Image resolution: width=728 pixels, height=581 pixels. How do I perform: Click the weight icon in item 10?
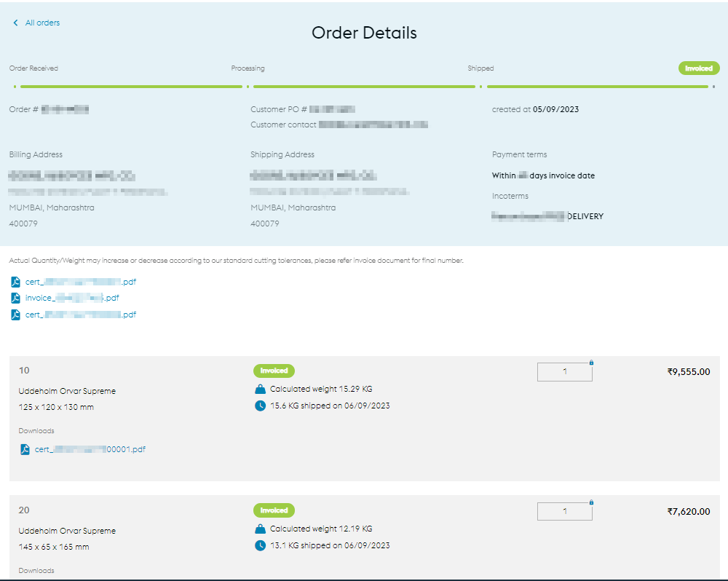(x=261, y=390)
